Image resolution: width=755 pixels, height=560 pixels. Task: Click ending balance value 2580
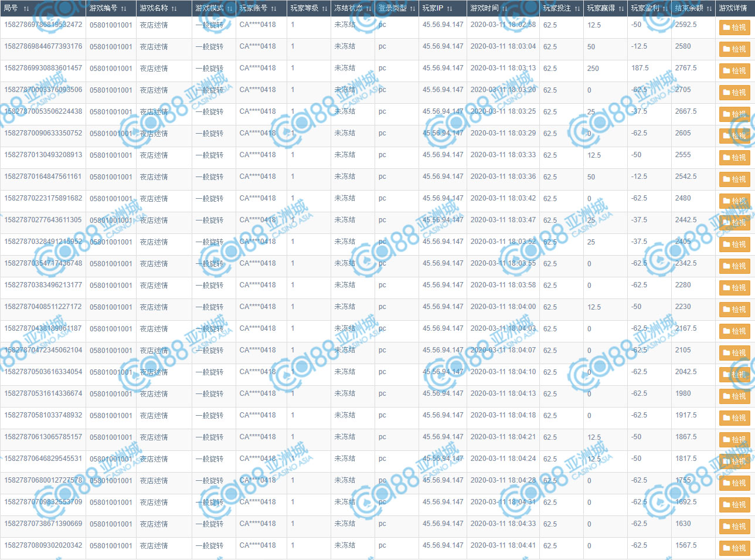point(683,46)
